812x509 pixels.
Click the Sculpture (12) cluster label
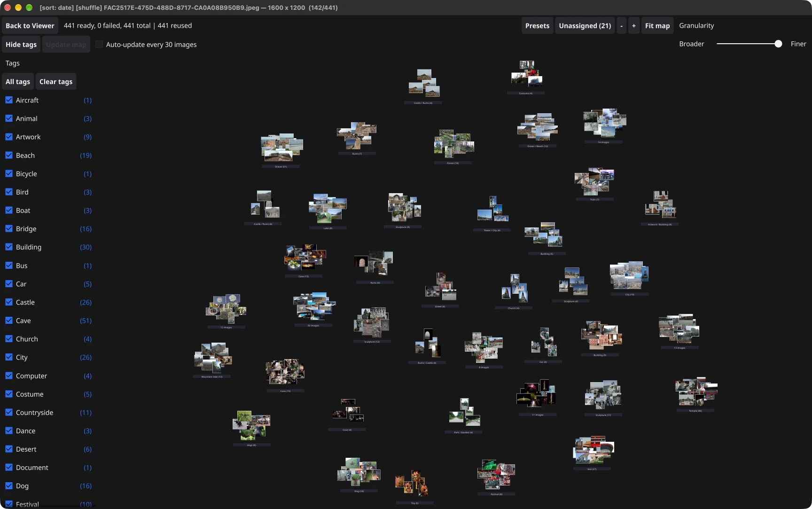(x=372, y=342)
